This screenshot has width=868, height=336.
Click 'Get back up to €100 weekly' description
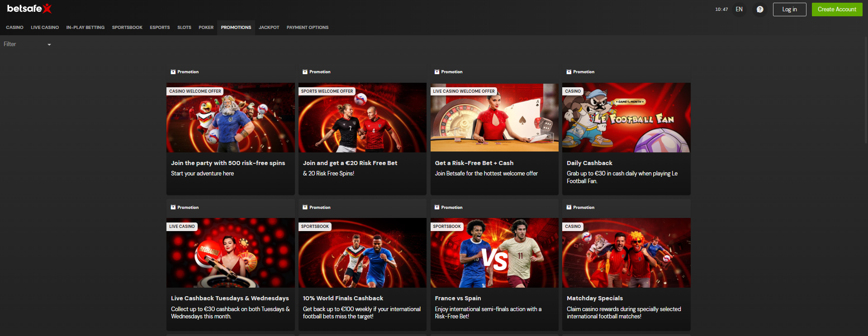pos(362,312)
